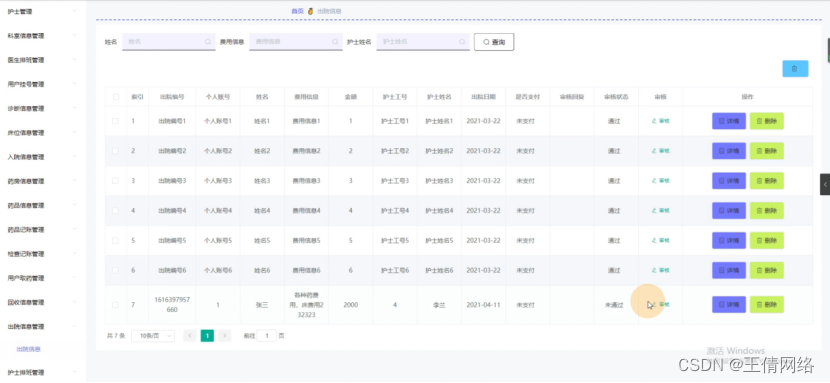
Task: Expand 检查记账管理 sidebar submenu
Action: click(42, 254)
